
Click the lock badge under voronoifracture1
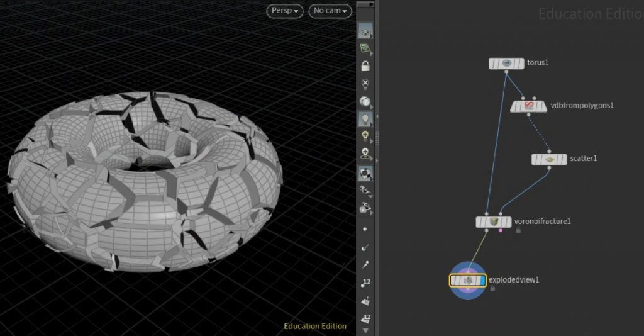point(518,230)
